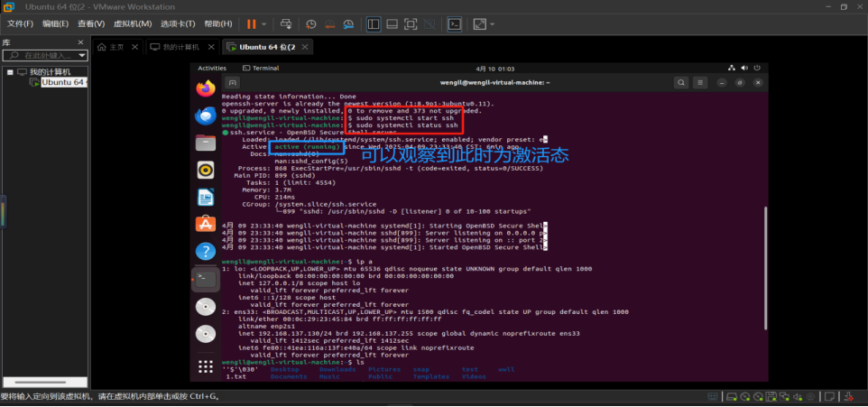Open the message log status bar icon
This screenshot has height=407, width=868.
coord(829,396)
